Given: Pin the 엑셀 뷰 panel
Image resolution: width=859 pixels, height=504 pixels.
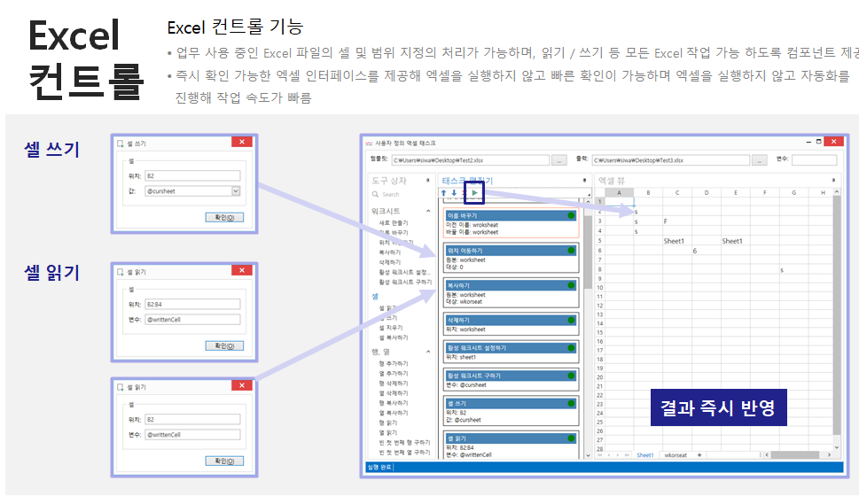Looking at the screenshot, I should (x=833, y=180).
